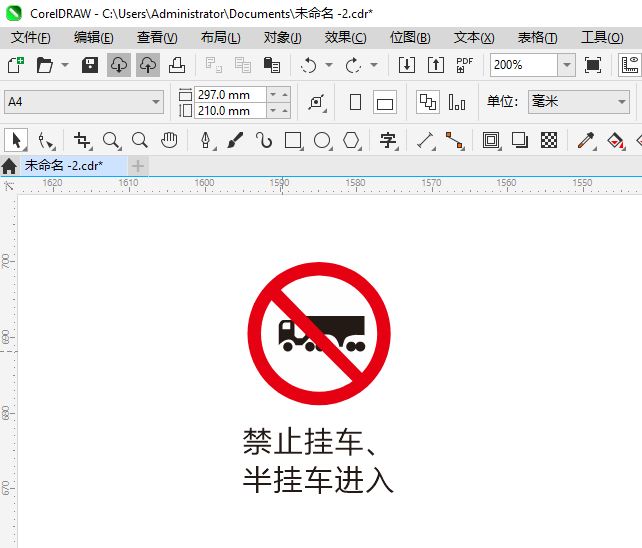
Task: Select the Shape edit tool
Action: (x=46, y=140)
